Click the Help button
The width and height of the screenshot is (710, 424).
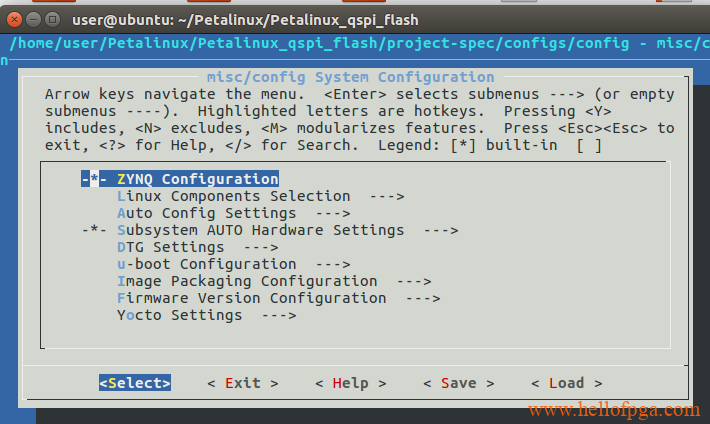tap(350, 383)
